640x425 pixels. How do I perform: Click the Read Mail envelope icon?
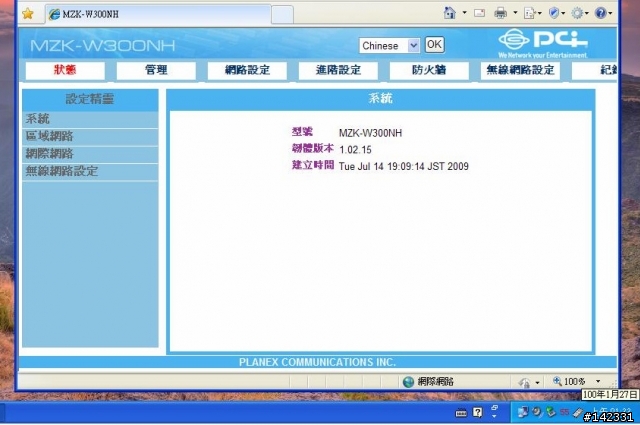(x=480, y=13)
